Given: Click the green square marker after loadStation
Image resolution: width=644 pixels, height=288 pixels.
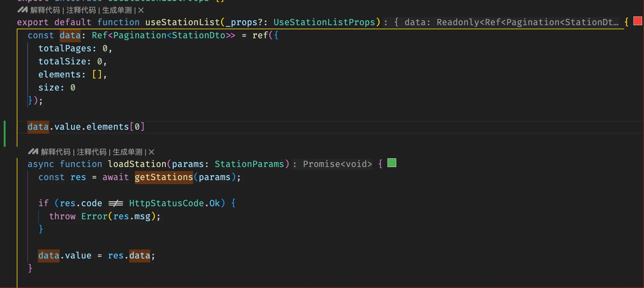Looking at the screenshot, I should [x=392, y=163].
